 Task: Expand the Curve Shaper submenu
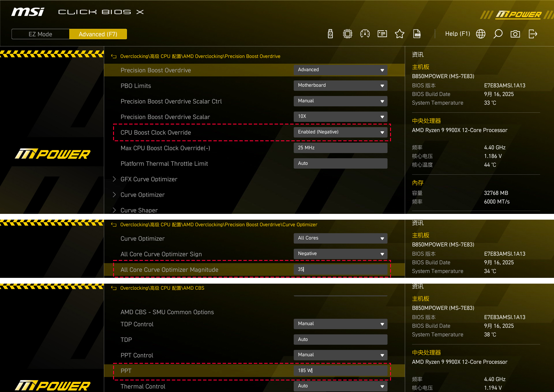[x=139, y=210]
